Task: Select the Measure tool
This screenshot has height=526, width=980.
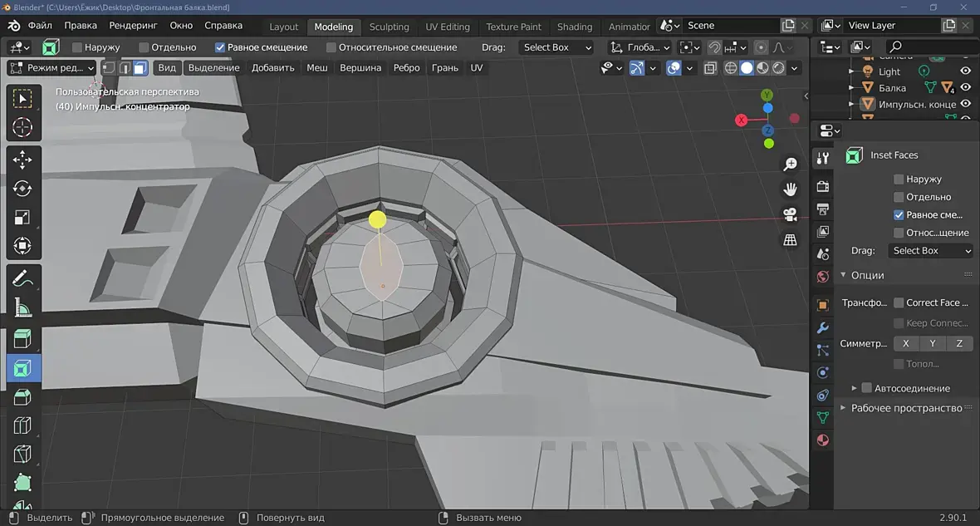Action: [22, 307]
